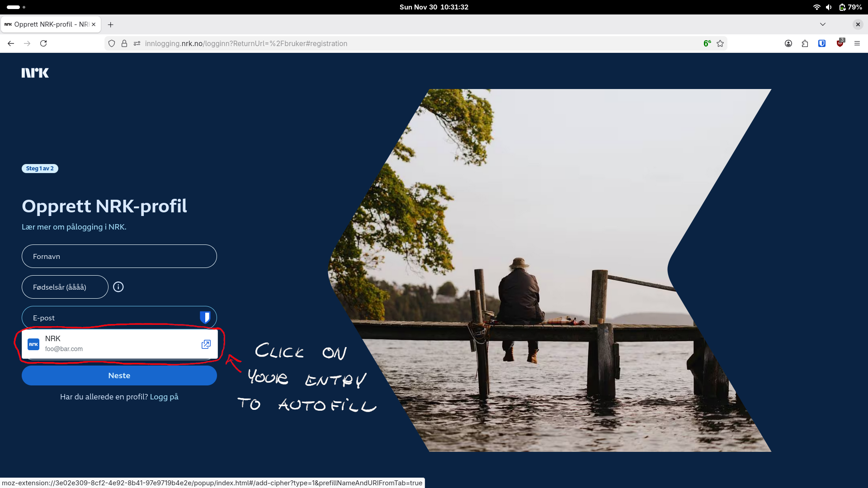Viewport: 868px width, 488px height.
Task: Select the Opprett NRK-profil tab
Action: point(50,24)
